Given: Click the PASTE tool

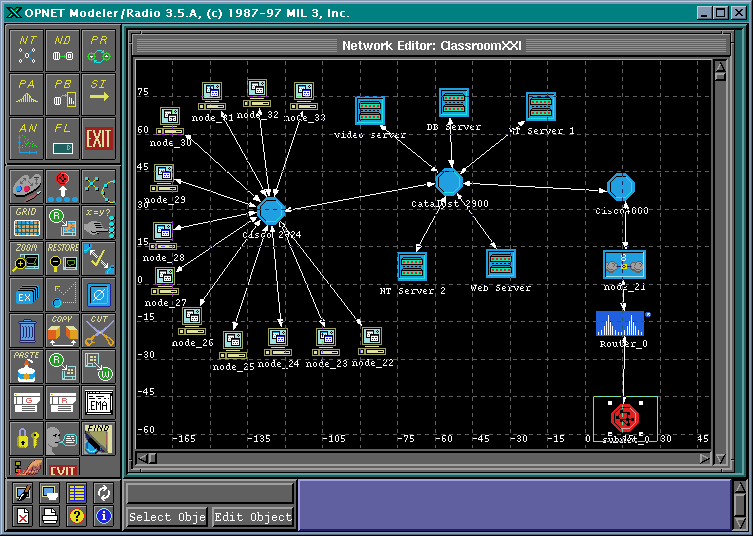Looking at the screenshot, I should point(29,366).
